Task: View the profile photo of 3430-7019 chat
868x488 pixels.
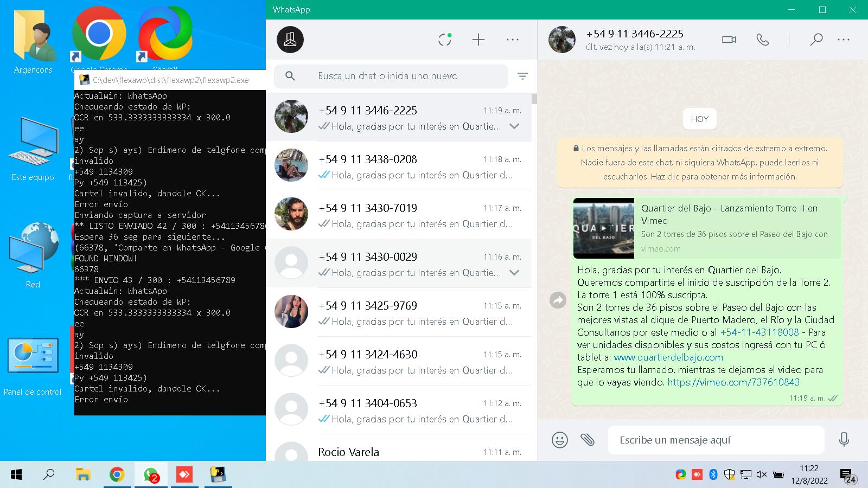Action: click(291, 214)
